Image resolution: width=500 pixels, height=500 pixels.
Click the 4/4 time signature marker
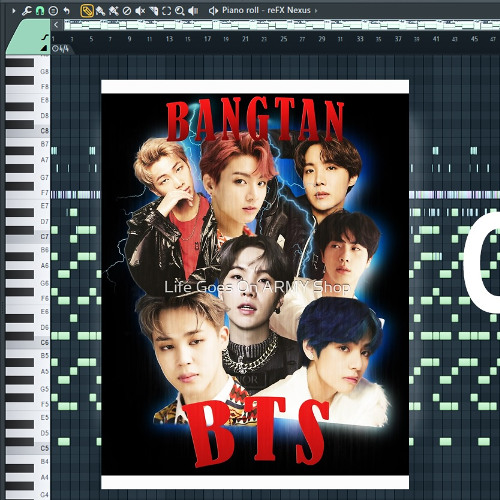pos(61,49)
